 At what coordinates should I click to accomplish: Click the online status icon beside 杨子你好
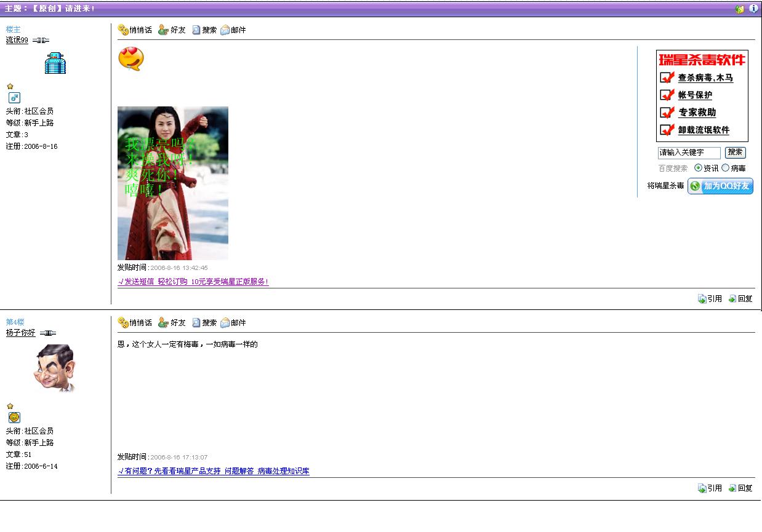47,333
